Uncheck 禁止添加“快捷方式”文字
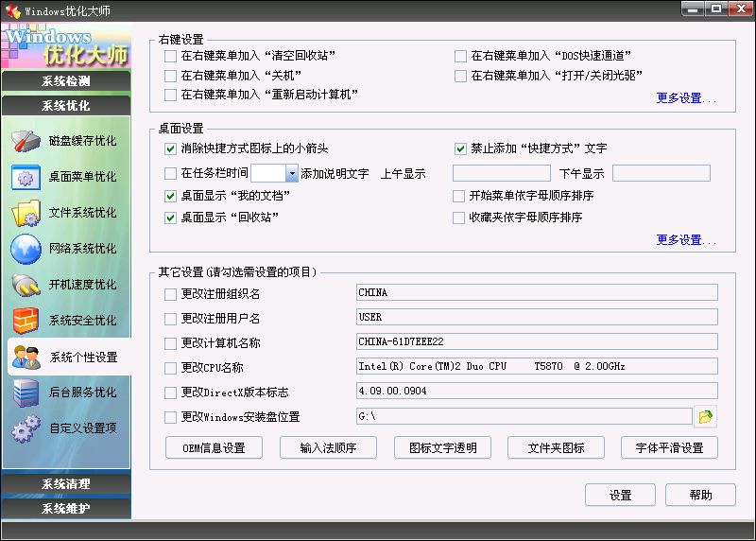Screen dimensions: 756x541 (460, 148)
